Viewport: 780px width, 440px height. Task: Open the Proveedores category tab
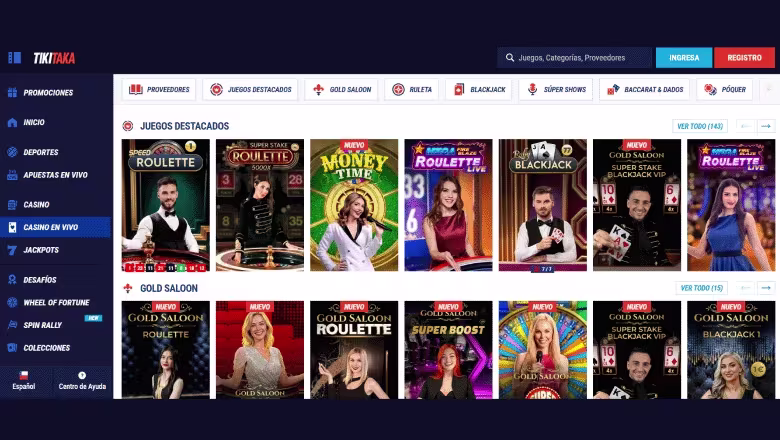point(159,89)
